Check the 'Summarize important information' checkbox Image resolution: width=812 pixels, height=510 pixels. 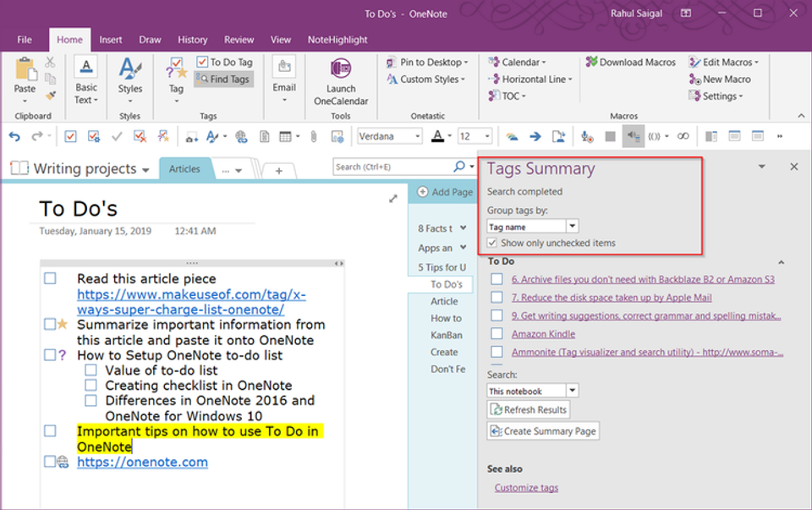click(50, 324)
